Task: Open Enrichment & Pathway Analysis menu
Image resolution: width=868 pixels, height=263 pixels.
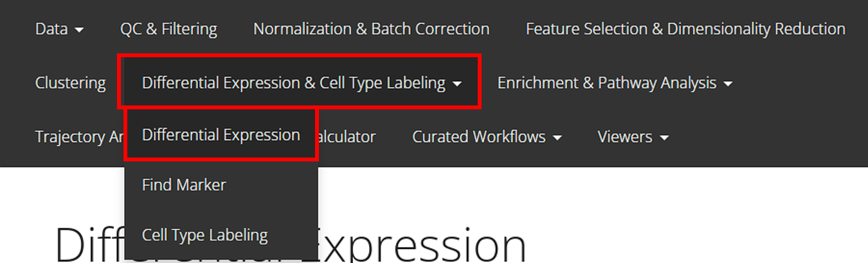Action: [606, 83]
